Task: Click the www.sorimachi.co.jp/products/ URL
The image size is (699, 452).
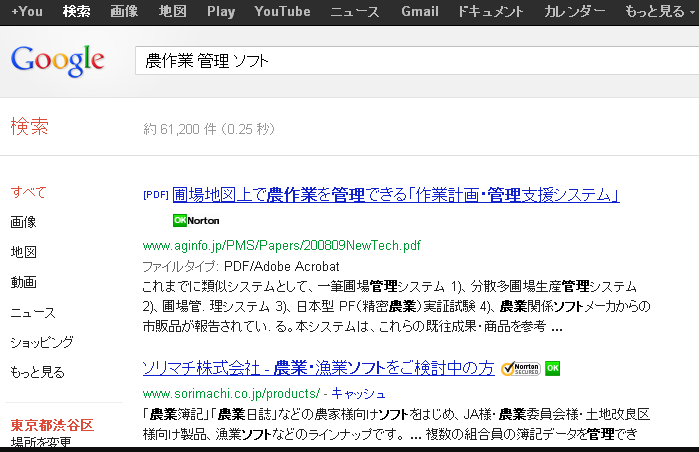Action: 231,394
